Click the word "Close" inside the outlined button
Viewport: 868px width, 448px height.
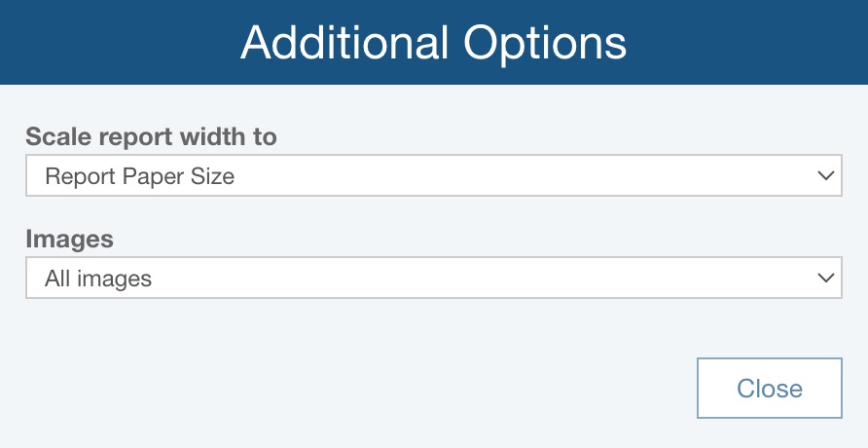pos(769,389)
